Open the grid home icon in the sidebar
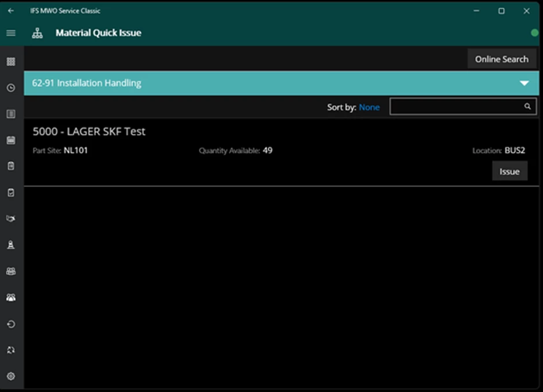Screen dimensions: 543x392 pos(11,62)
